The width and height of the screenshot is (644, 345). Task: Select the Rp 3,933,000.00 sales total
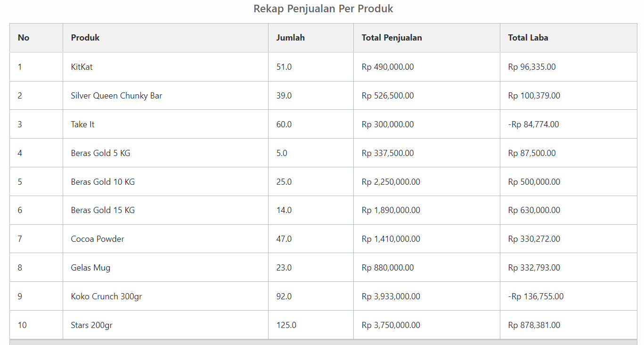pyautogui.click(x=391, y=296)
